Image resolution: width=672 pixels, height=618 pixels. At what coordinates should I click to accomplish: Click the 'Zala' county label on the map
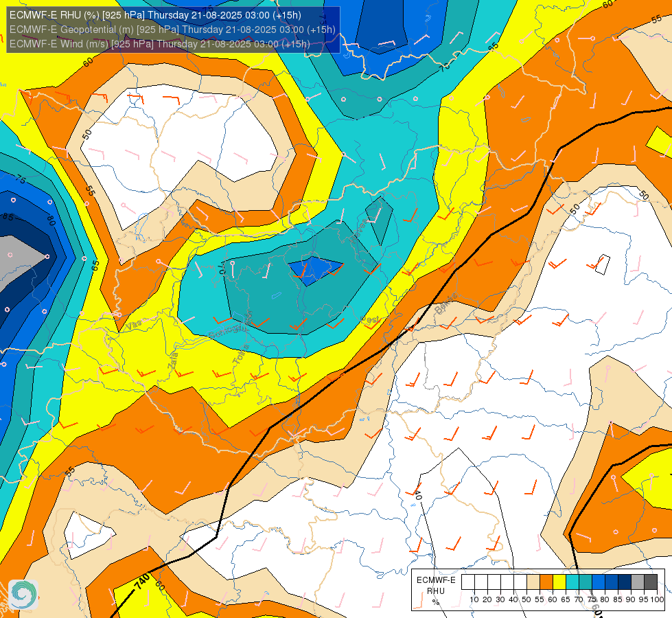tap(174, 360)
